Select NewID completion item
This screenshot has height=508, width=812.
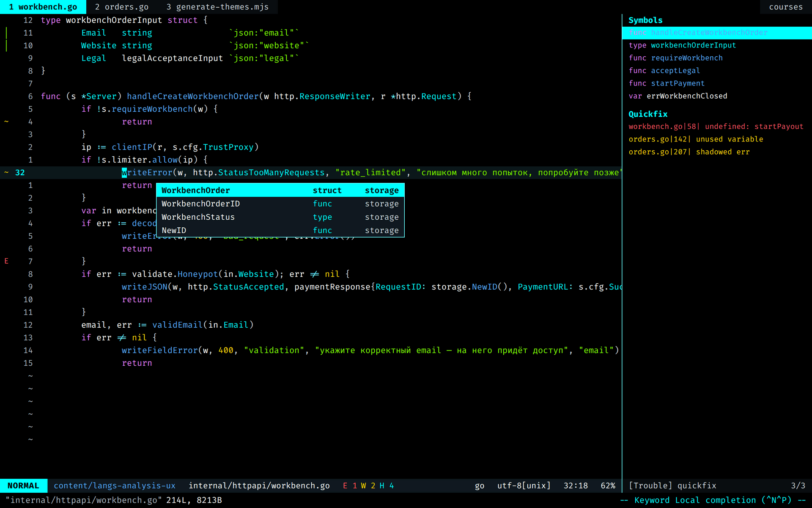click(280, 230)
